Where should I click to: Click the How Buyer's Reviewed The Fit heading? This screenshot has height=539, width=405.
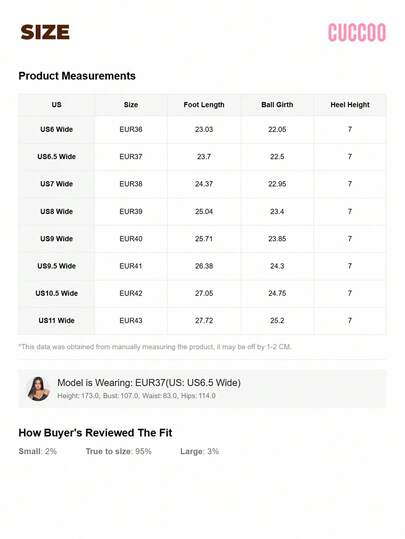tap(95, 433)
